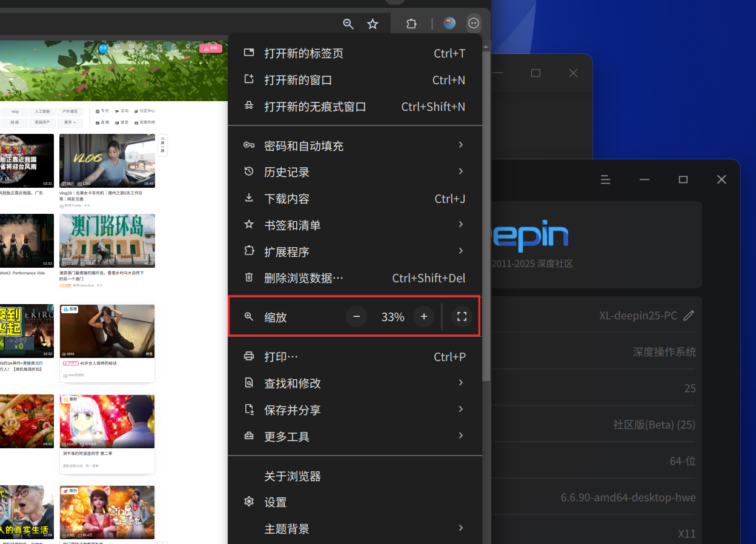This screenshot has height=544, width=756.
Task: Click the blue 登录 login button on webpage
Action: [x=103, y=48]
